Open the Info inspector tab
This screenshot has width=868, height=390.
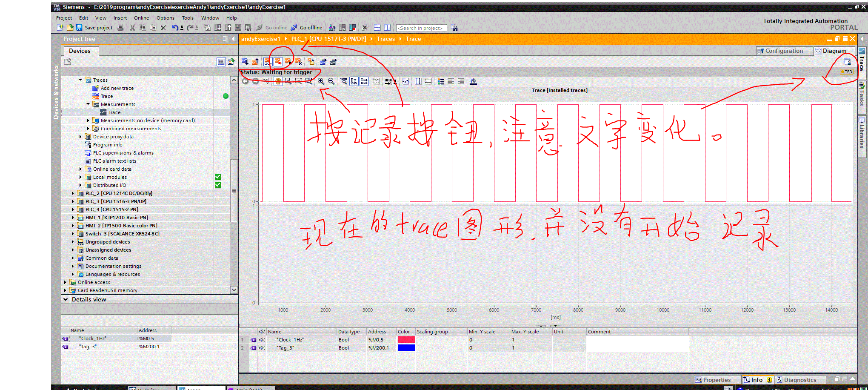click(757, 380)
